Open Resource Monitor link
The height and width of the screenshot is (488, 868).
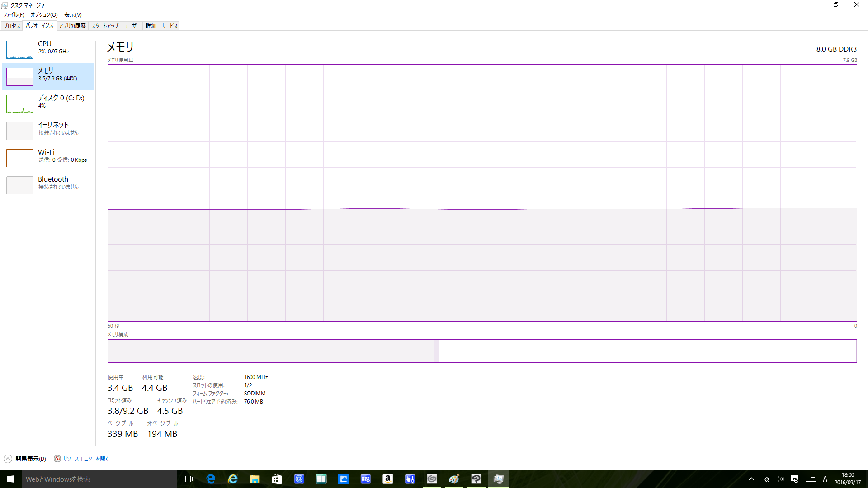pyautogui.click(x=85, y=459)
